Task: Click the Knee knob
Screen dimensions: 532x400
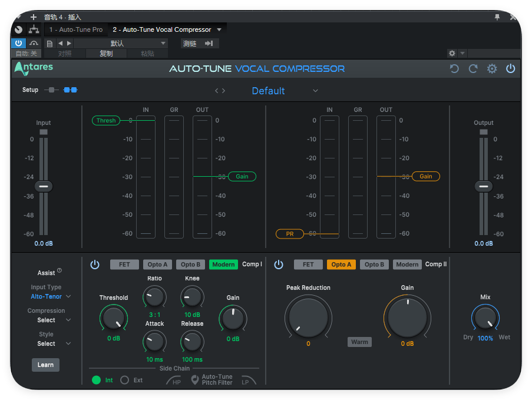Action: pos(192,297)
